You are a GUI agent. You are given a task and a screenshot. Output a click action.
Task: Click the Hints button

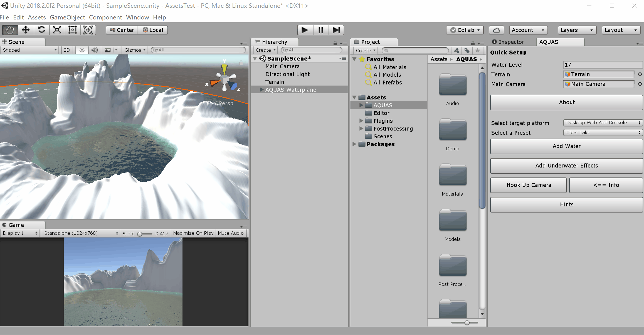click(566, 204)
